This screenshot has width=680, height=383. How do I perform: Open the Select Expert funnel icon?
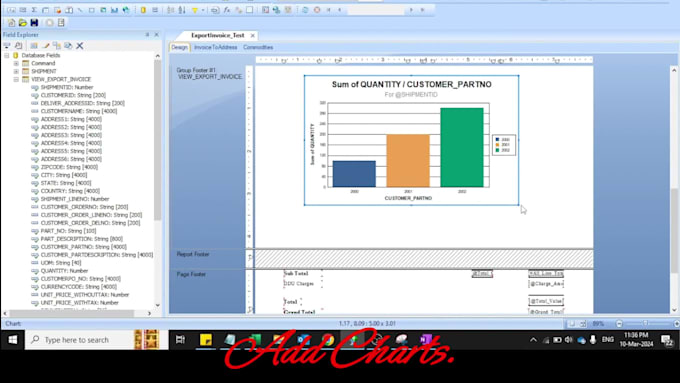click(x=195, y=10)
